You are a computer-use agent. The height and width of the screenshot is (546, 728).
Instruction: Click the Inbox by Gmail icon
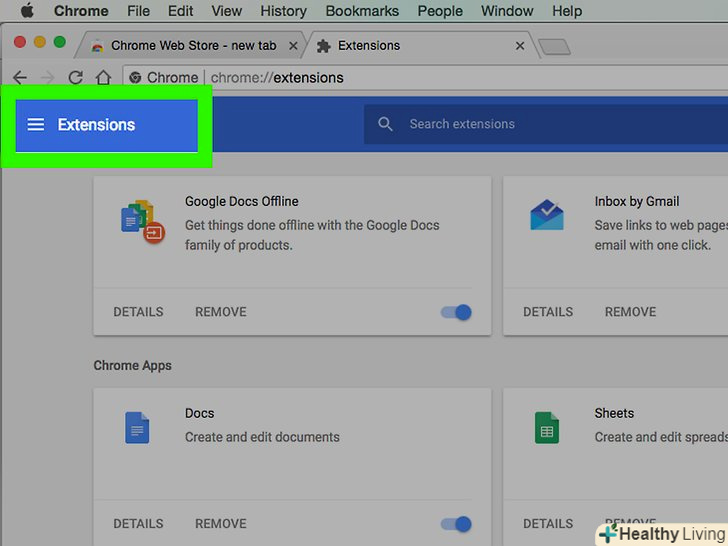pyautogui.click(x=546, y=216)
